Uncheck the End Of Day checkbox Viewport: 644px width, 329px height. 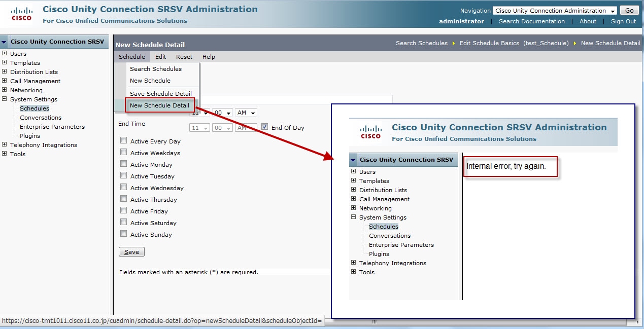[x=264, y=127]
